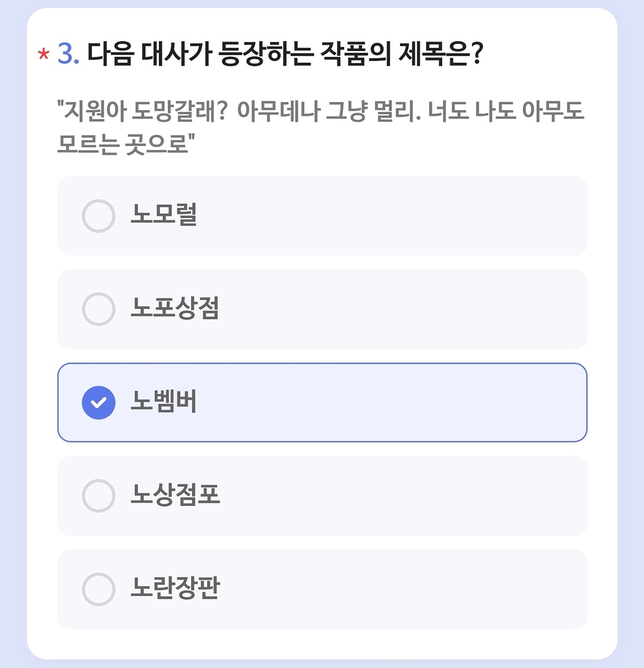
Task: Click the blue checkmark icon beside 노벰버
Action: [99, 402]
